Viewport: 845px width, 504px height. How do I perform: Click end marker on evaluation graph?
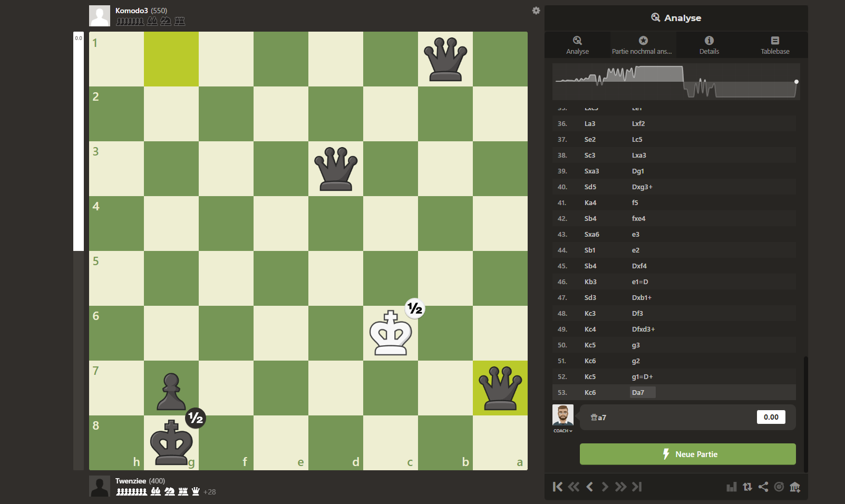pyautogui.click(x=796, y=82)
